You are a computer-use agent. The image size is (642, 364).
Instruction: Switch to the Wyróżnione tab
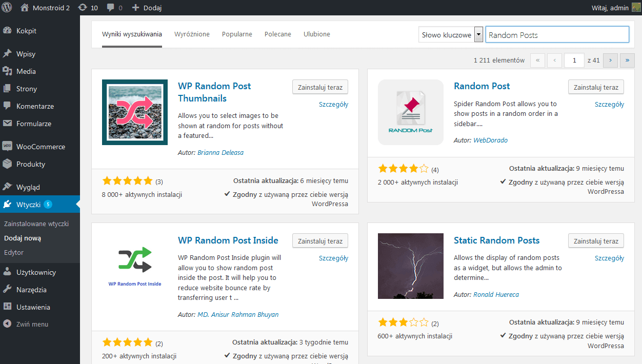pyautogui.click(x=192, y=34)
